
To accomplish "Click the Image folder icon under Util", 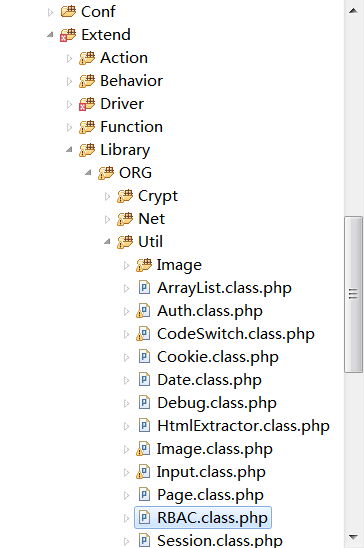I will point(144,265).
